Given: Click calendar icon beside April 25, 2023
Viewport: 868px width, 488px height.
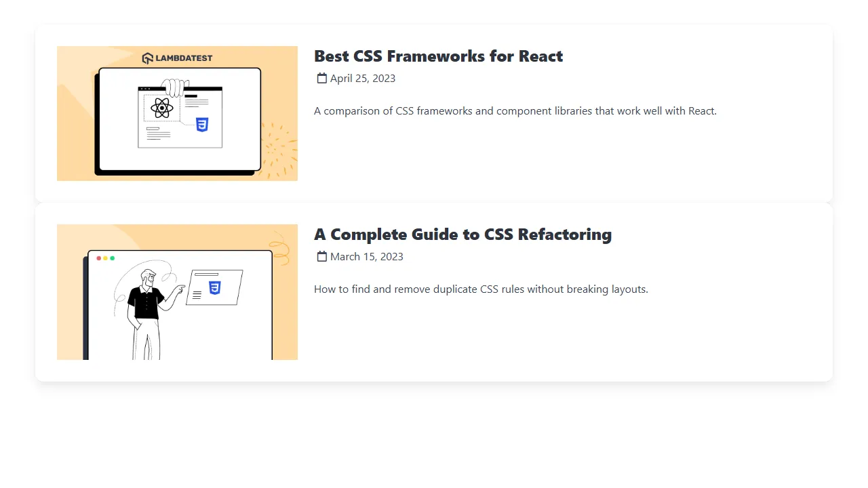Looking at the screenshot, I should click(x=322, y=78).
